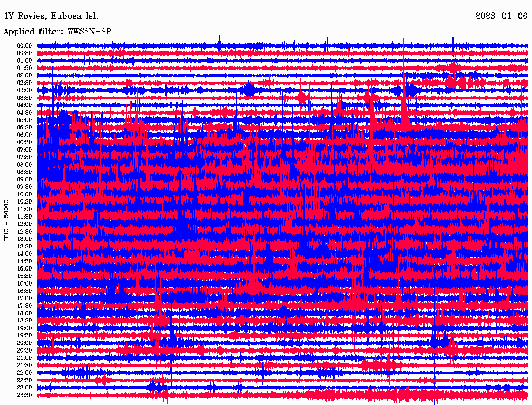Click the 2023-01-06 date text
This screenshot has height=405, width=532.
click(501, 16)
